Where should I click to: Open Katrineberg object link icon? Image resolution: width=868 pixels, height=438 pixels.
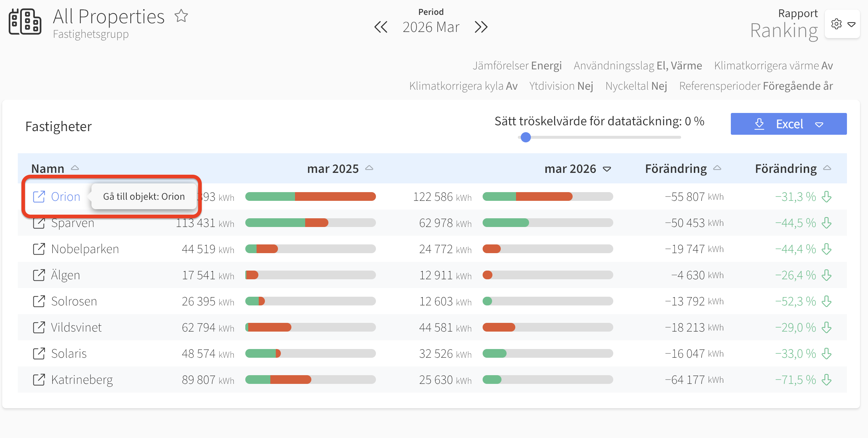point(39,380)
